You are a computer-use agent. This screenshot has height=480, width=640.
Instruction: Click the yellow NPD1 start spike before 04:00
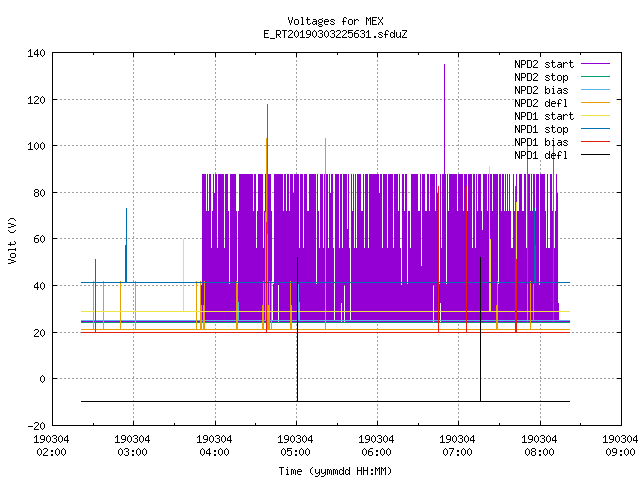coord(183,276)
